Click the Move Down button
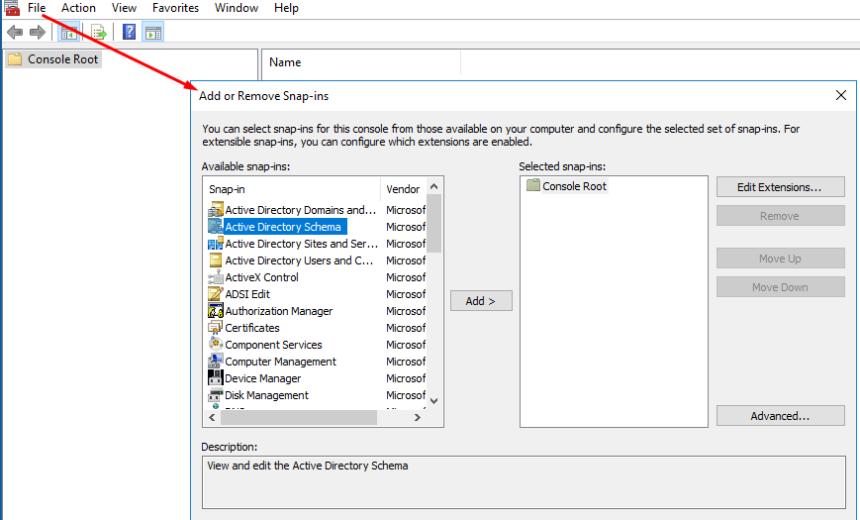The image size is (860, 520). pos(780,287)
